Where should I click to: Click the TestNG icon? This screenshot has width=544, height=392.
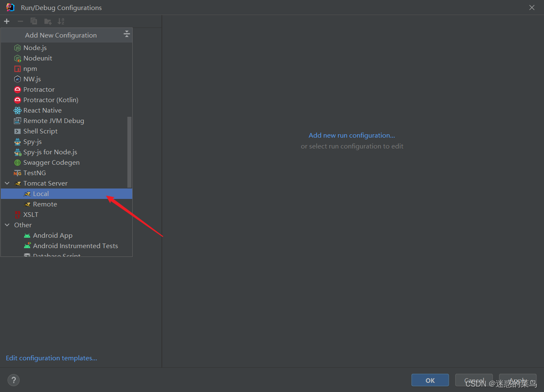coord(18,173)
